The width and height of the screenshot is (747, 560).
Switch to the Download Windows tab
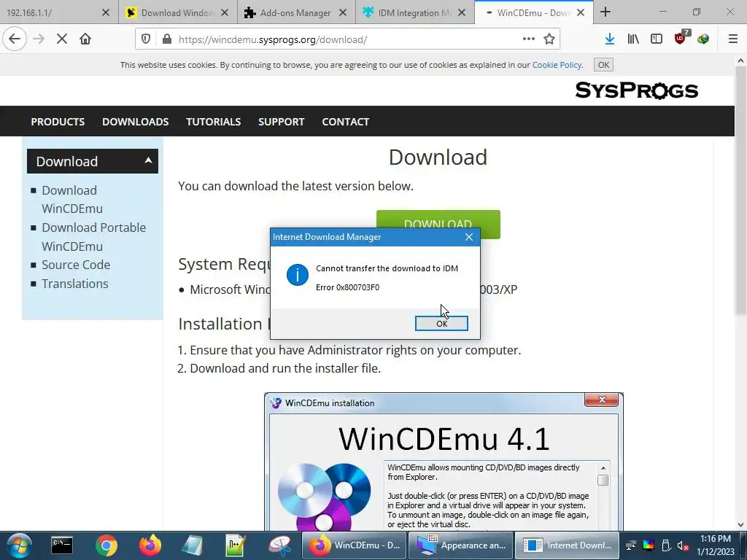point(177,12)
